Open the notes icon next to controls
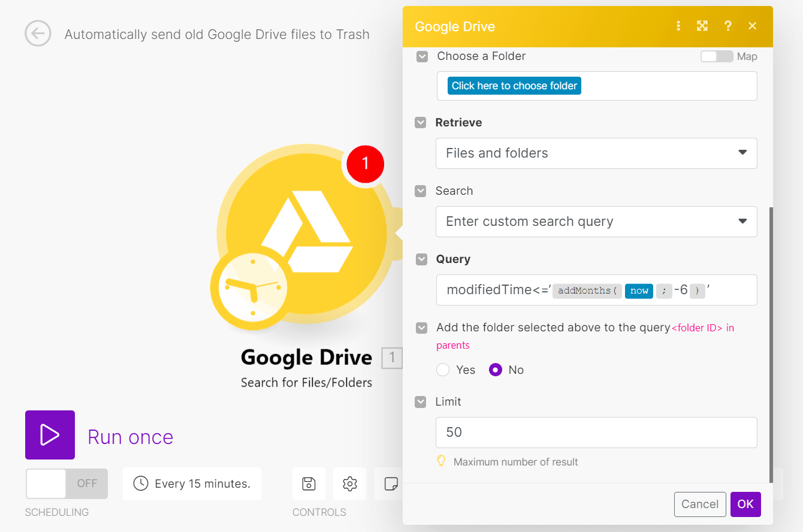This screenshot has width=803, height=532. click(x=390, y=483)
